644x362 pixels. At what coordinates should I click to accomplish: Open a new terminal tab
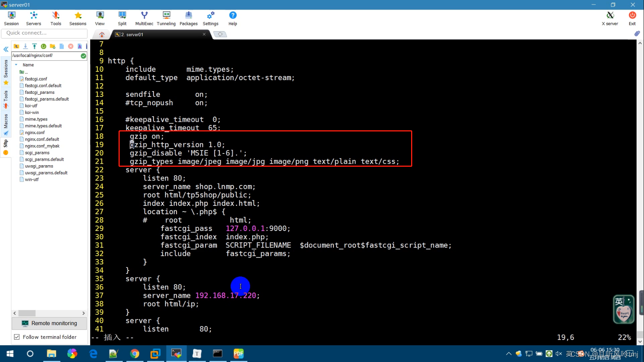click(x=220, y=34)
